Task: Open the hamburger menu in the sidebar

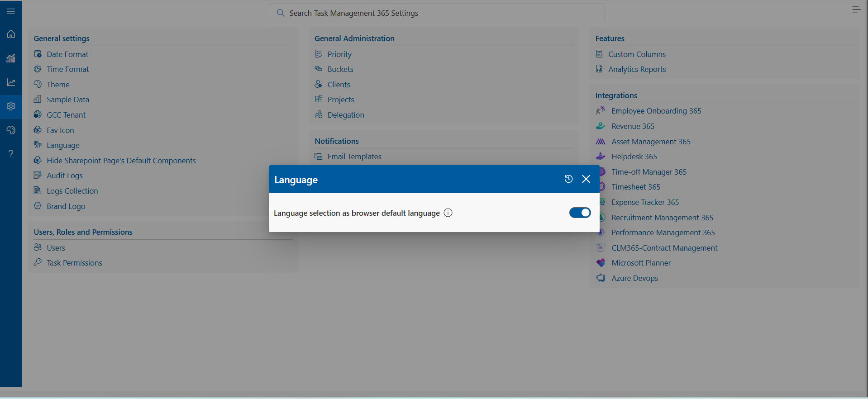Action: pos(11,11)
